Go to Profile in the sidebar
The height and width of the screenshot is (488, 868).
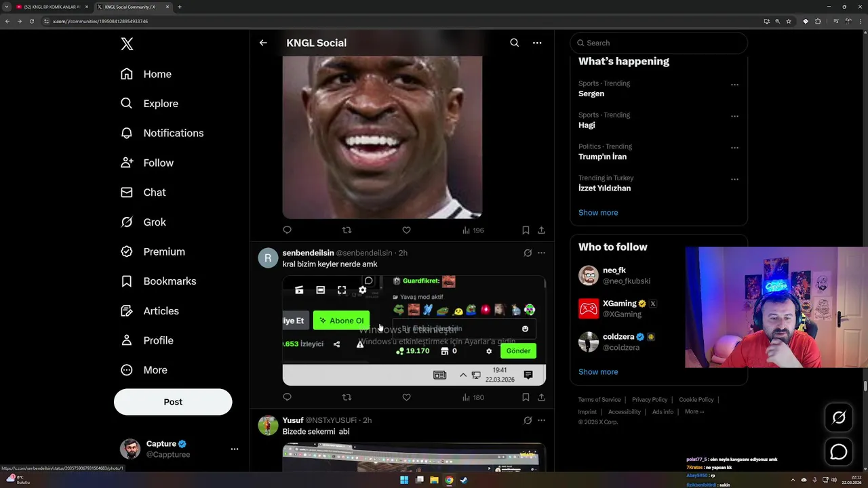[147, 340]
